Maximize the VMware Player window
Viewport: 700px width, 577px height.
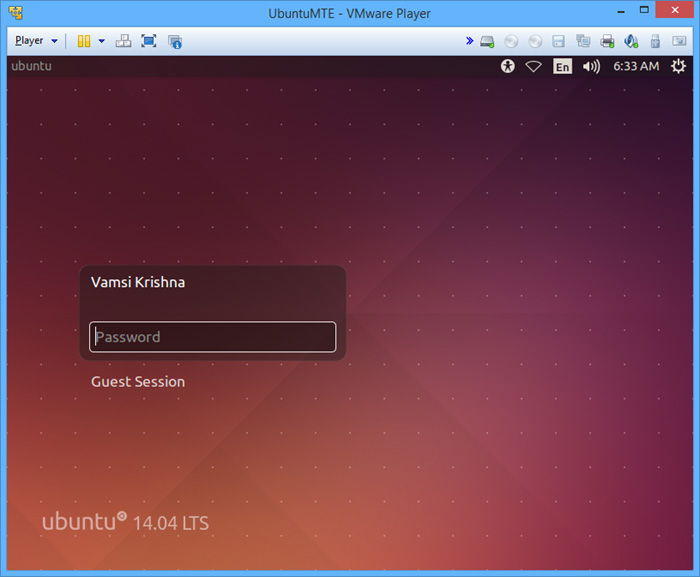644,10
